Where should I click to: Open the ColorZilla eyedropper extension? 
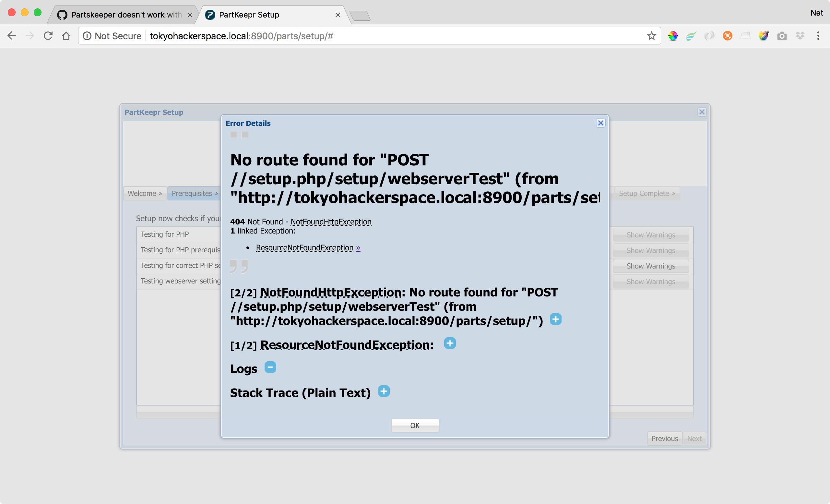(764, 36)
